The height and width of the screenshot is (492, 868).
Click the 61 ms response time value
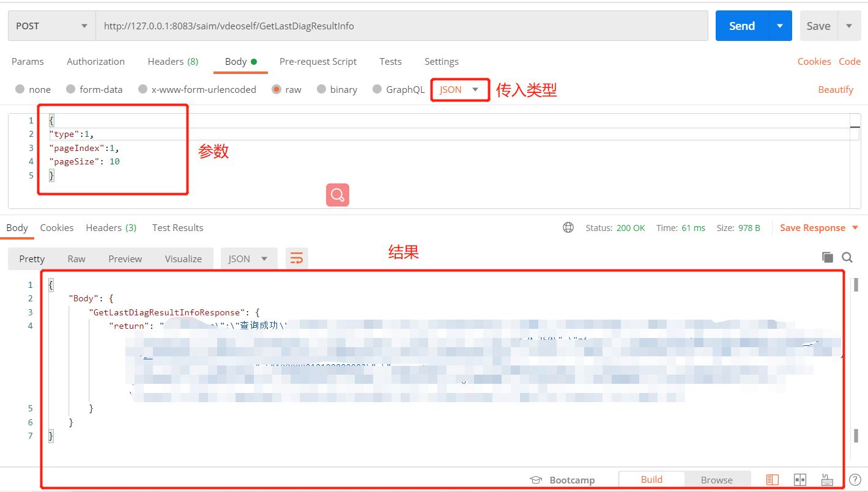point(694,228)
